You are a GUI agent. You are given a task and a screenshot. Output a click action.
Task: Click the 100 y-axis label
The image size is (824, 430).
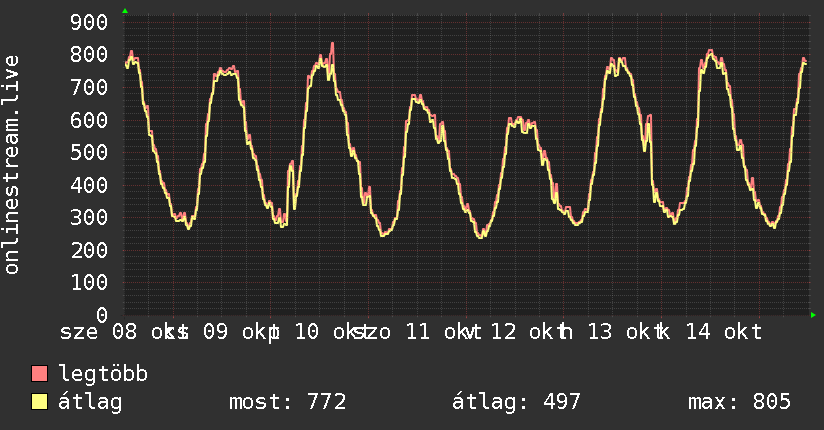tap(89, 283)
